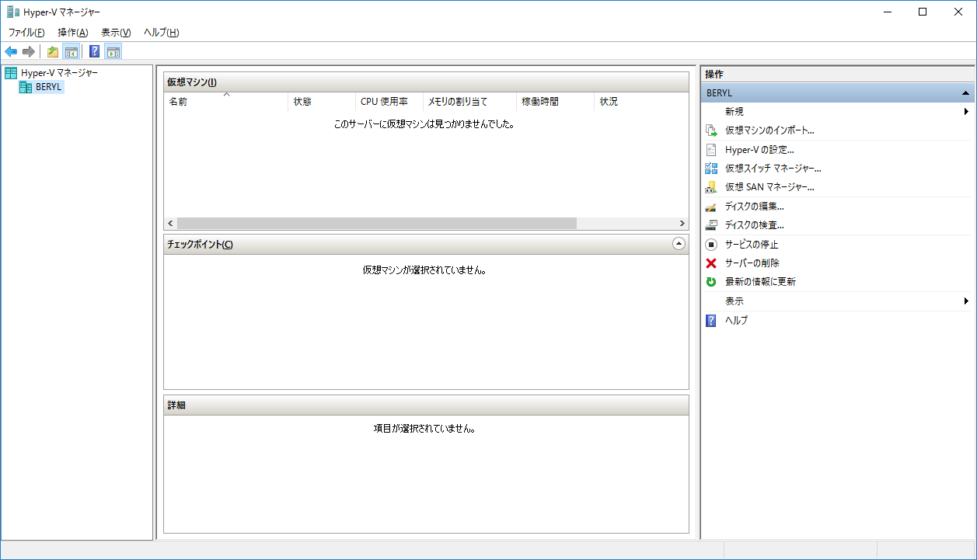977x560 pixels.
Task: Open the ヘルプ(H) menu
Action: click(162, 33)
